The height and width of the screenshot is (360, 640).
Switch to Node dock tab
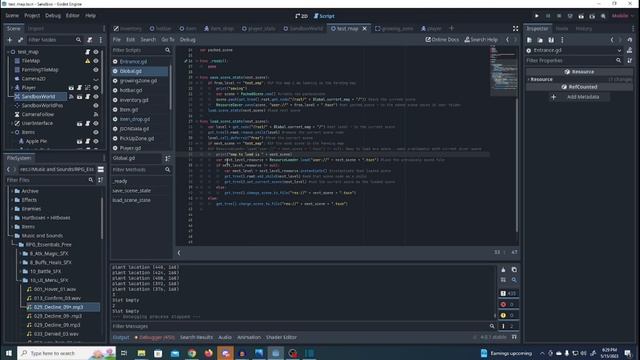(562, 29)
